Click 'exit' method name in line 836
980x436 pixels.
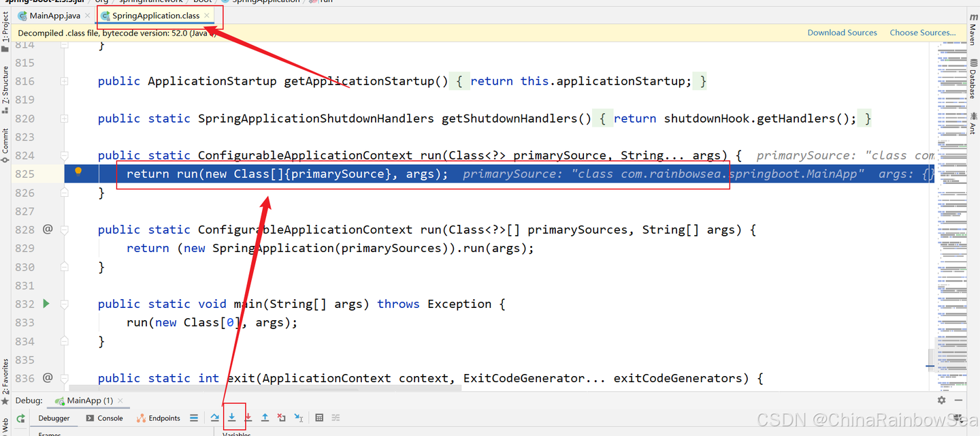pyautogui.click(x=241, y=378)
